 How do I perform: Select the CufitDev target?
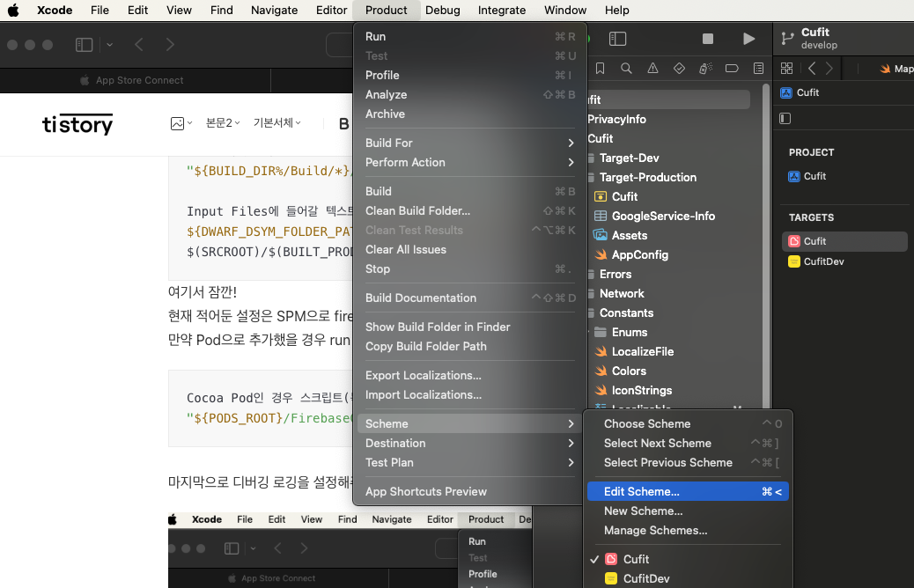[844, 261]
